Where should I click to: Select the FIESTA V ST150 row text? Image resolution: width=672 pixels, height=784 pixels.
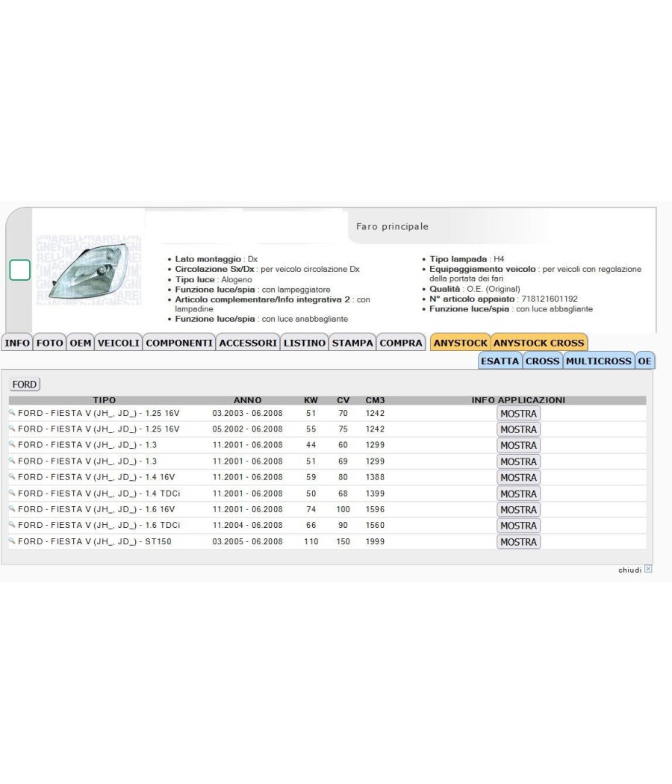click(95, 541)
